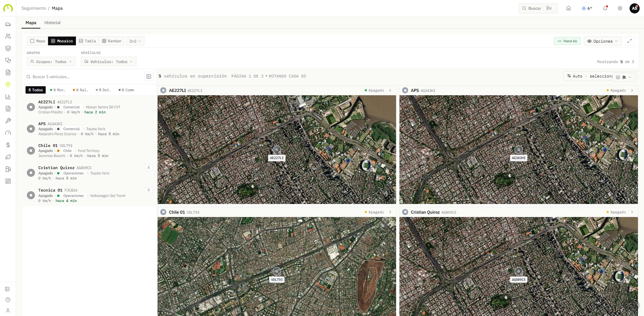Click the app logo in the top-left corner
This screenshot has width=644, height=316.
point(8,8)
